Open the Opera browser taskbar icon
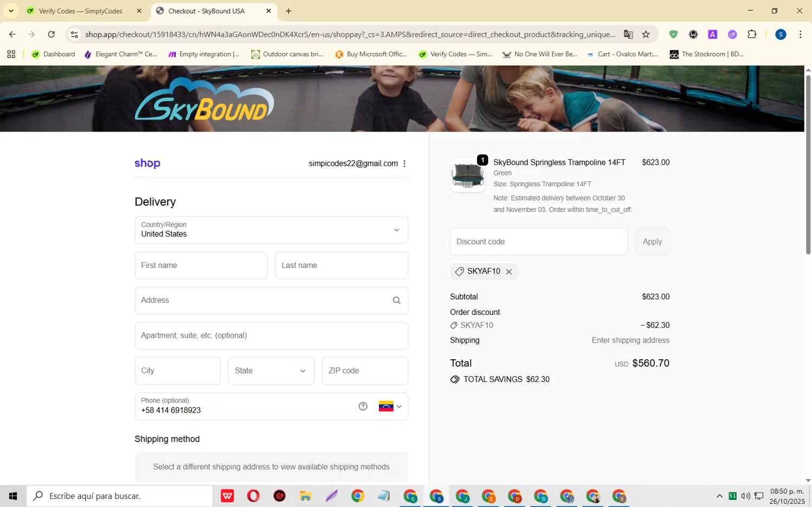Image resolution: width=812 pixels, height=507 pixels. (253, 496)
